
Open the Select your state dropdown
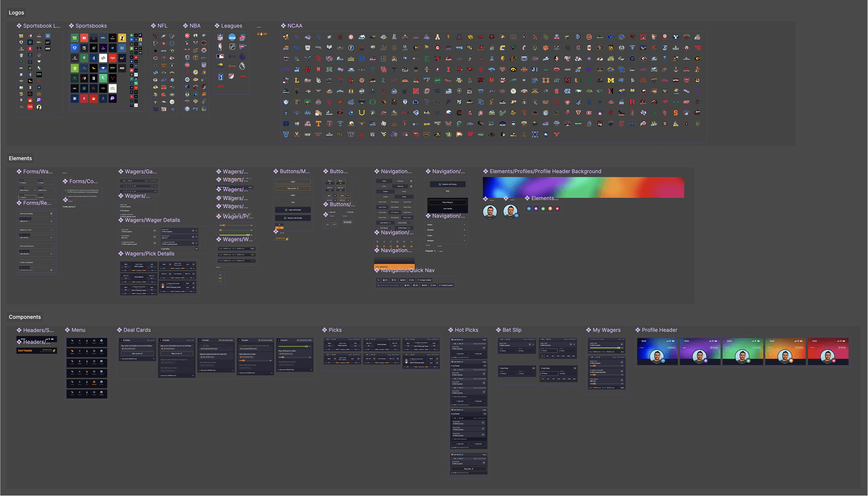[36, 230]
